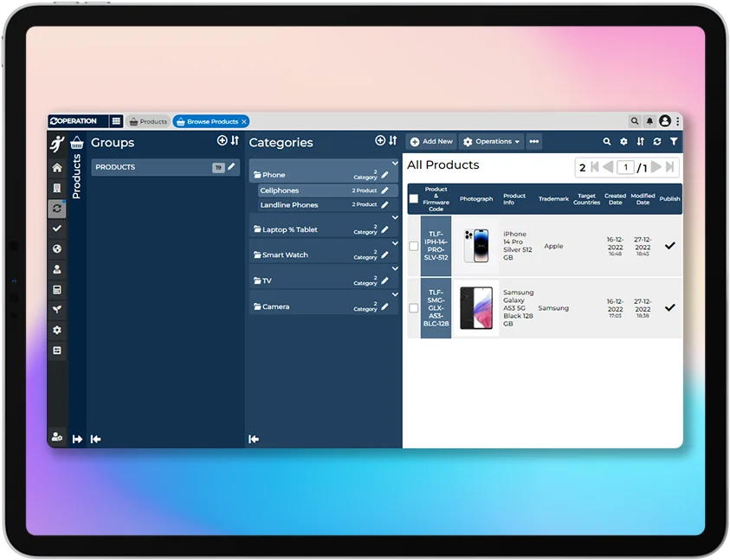Collapse the Phone category chevron
The width and height of the screenshot is (730, 560).
pos(395,163)
